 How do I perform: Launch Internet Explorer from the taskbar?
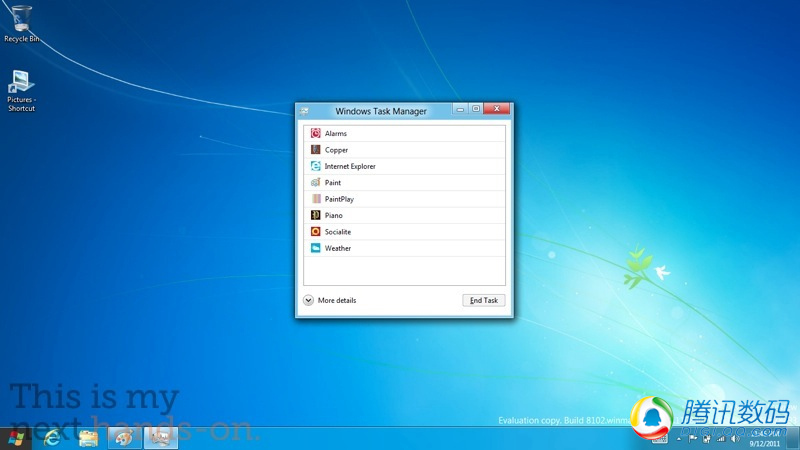[x=52, y=438]
